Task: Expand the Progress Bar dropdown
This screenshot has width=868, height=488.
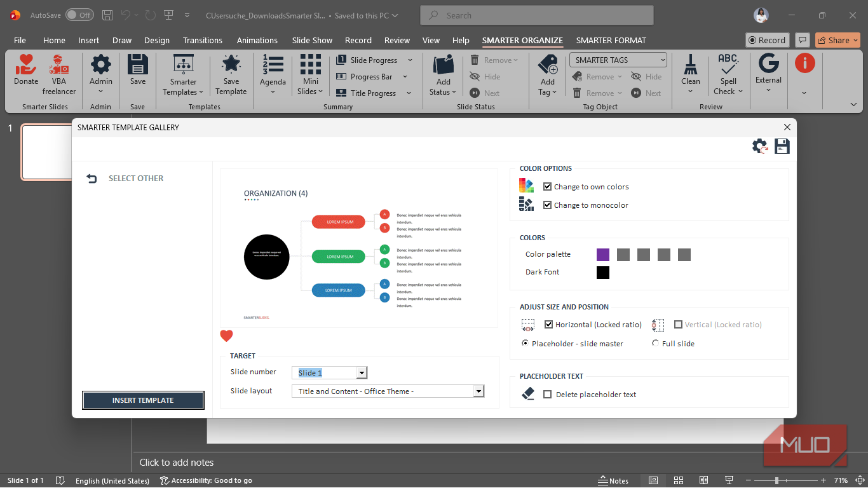Action: click(405, 77)
